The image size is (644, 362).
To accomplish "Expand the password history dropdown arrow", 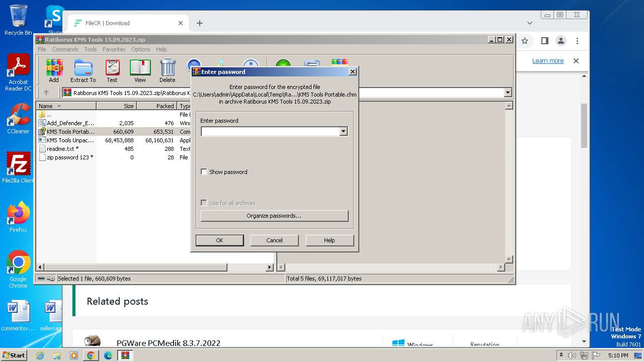I will click(x=344, y=131).
